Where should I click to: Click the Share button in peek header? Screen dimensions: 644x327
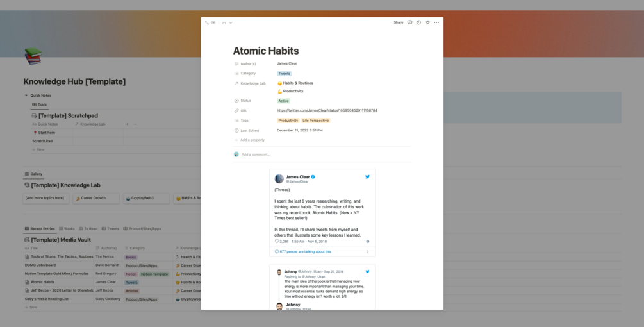(399, 22)
